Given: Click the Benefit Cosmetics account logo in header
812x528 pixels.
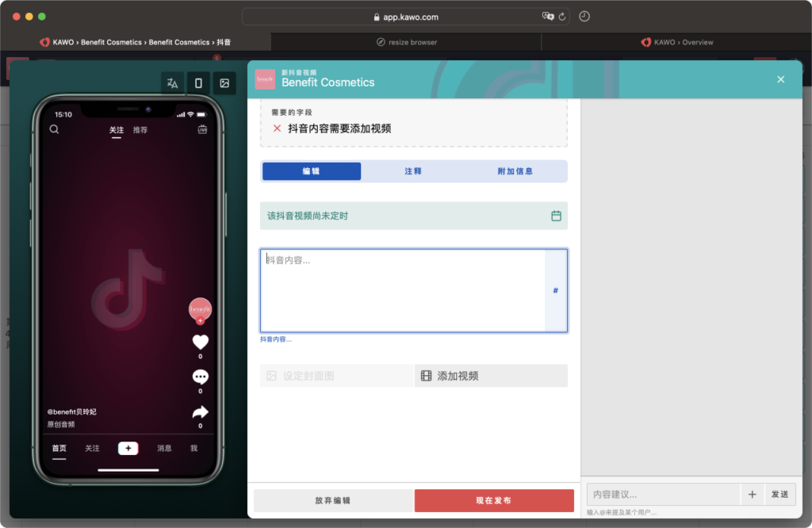Looking at the screenshot, I should tap(265, 79).
